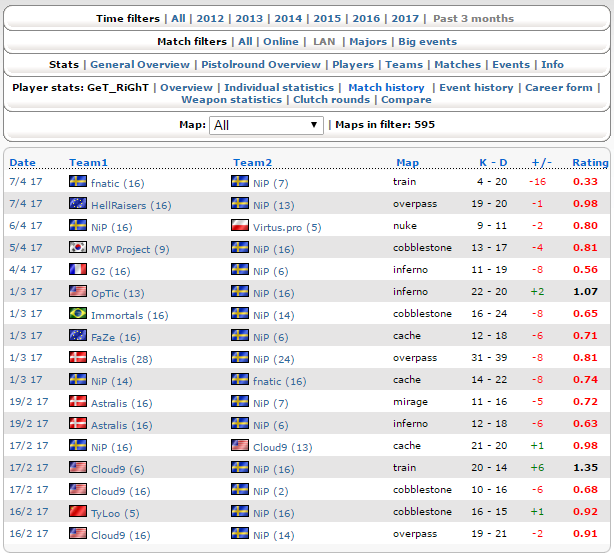Sort rows by Date column header
614x557 pixels.
tap(22, 163)
